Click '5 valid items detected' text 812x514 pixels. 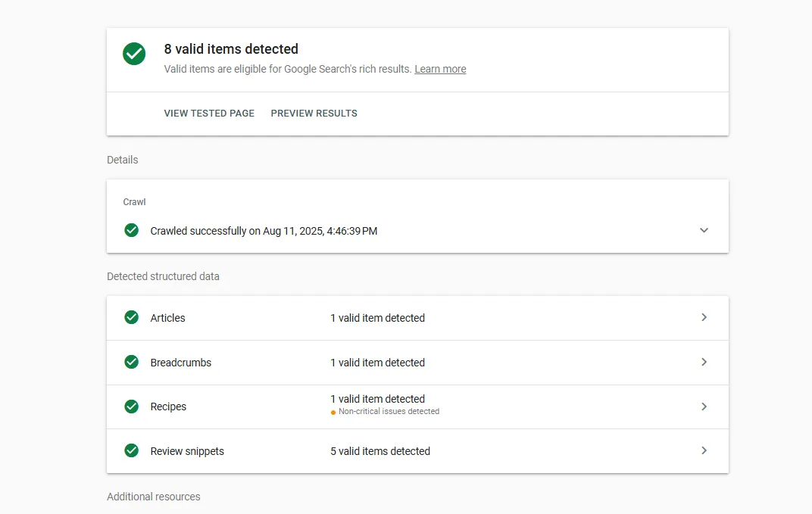tap(380, 451)
